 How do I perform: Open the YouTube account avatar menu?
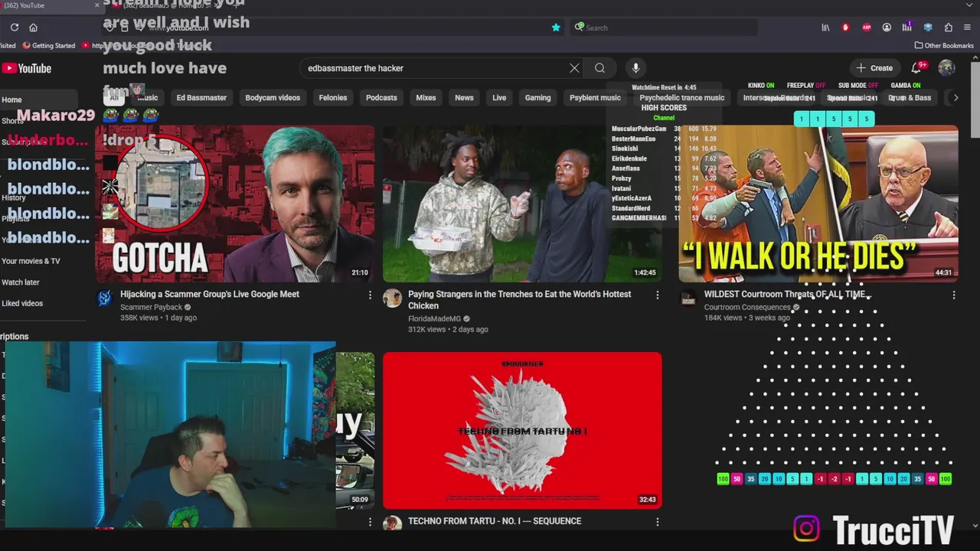tap(947, 68)
